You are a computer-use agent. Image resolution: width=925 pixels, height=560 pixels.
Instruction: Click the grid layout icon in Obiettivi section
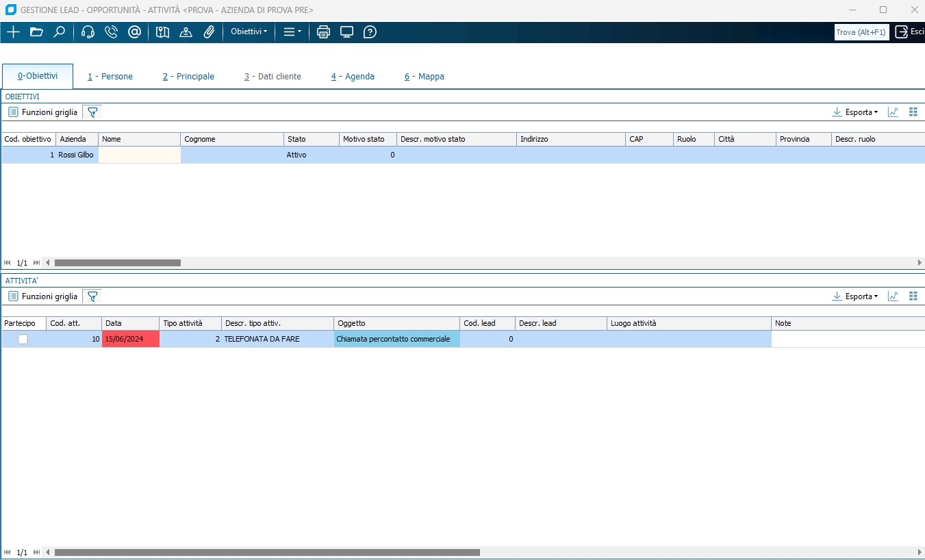click(x=913, y=112)
